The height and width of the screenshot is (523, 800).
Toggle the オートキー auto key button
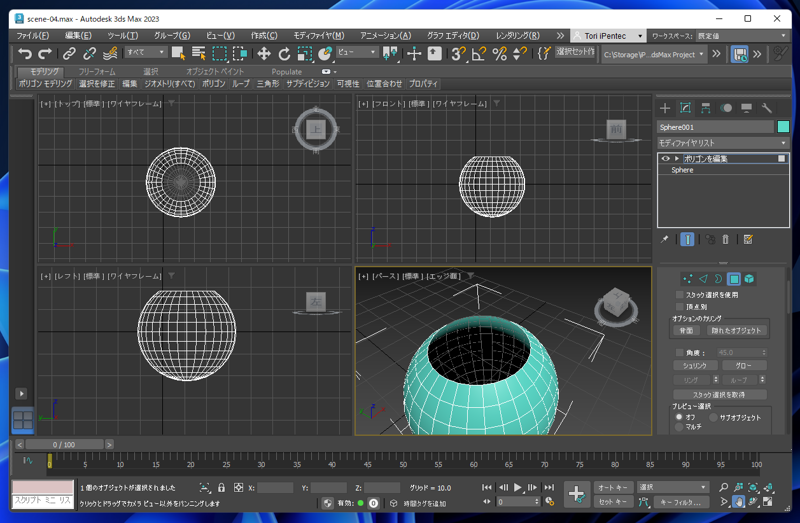(x=614, y=488)
